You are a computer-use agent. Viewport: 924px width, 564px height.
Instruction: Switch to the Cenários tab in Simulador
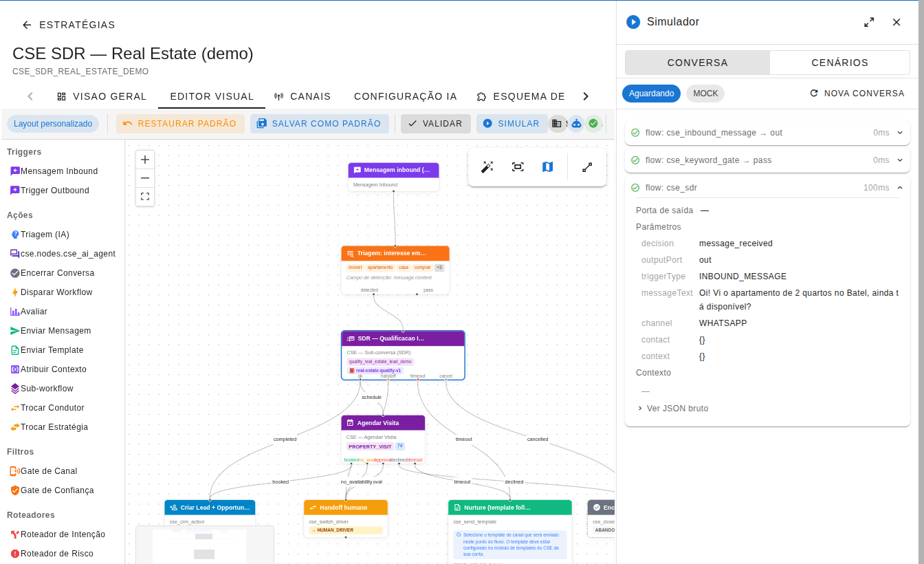coord(839,63)
